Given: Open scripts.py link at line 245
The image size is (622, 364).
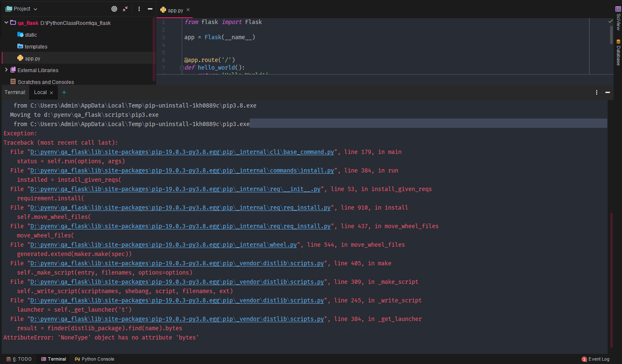Looking at the screenshot, I should point(177,300).
